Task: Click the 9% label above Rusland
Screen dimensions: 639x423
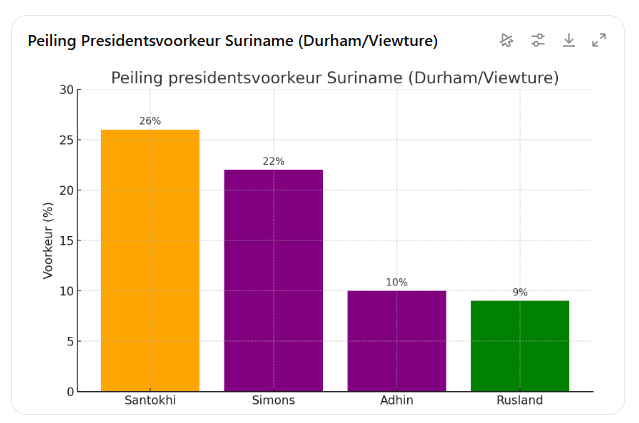Action: [x=520, y=292]
